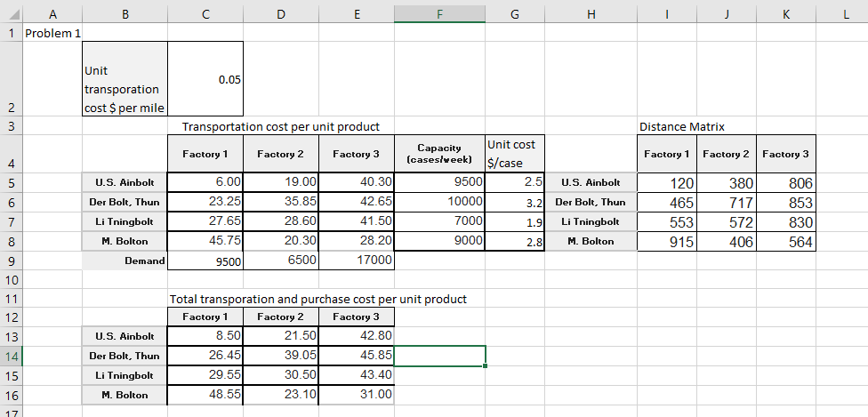Select cell with value 28.20
Image resolution: width=868 pixels, height=417 pixels.
[x=357, y=242]
